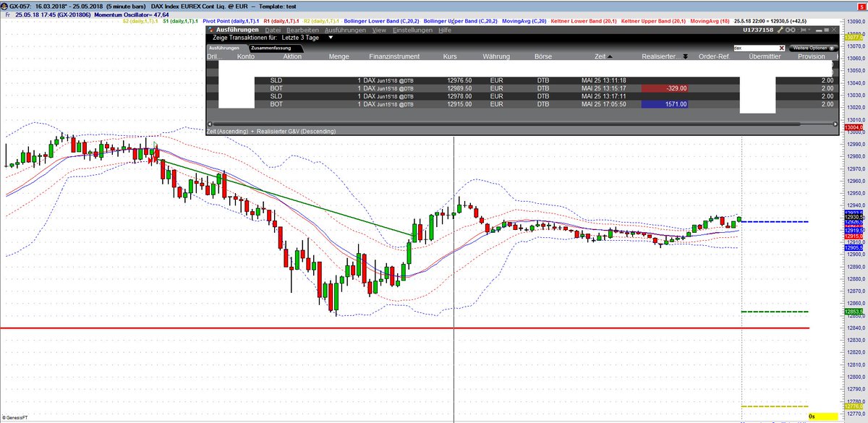Sort by the Aktion column header
The width and height of the screenshot is (868, 423).
[292, 56]
